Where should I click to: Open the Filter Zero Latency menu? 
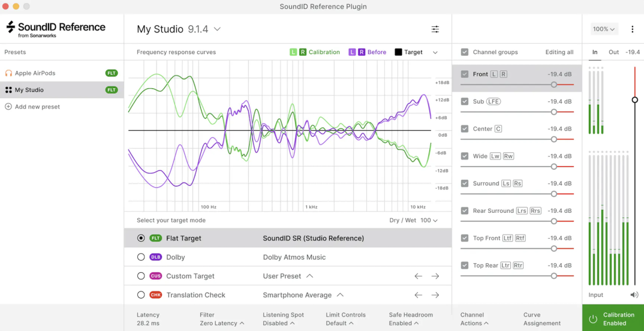[x=222, y=323]
